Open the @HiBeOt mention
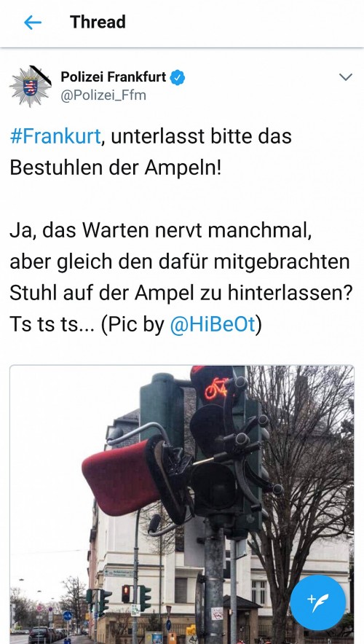This screenshot has height=644, width=364. coord(213,326)
